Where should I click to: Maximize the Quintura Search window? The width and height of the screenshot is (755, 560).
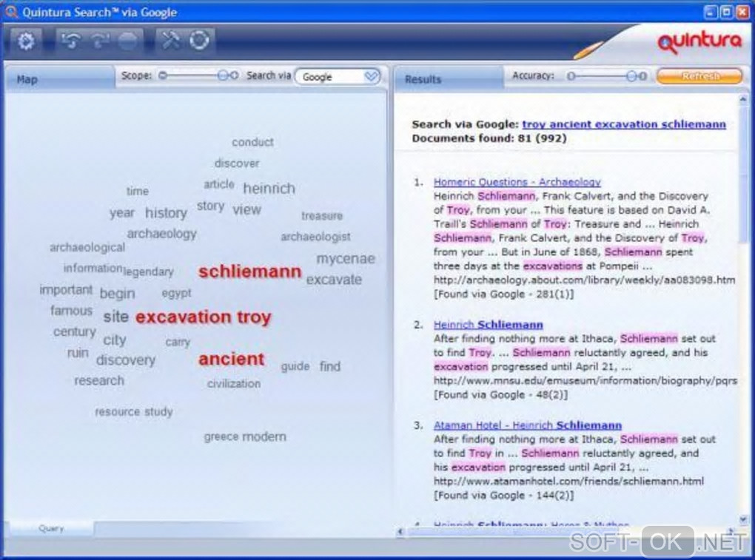click(726, 12)
